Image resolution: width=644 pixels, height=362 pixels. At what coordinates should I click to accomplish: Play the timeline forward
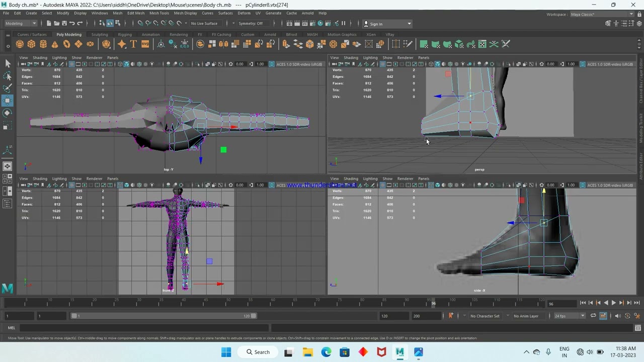pos(613,303)
